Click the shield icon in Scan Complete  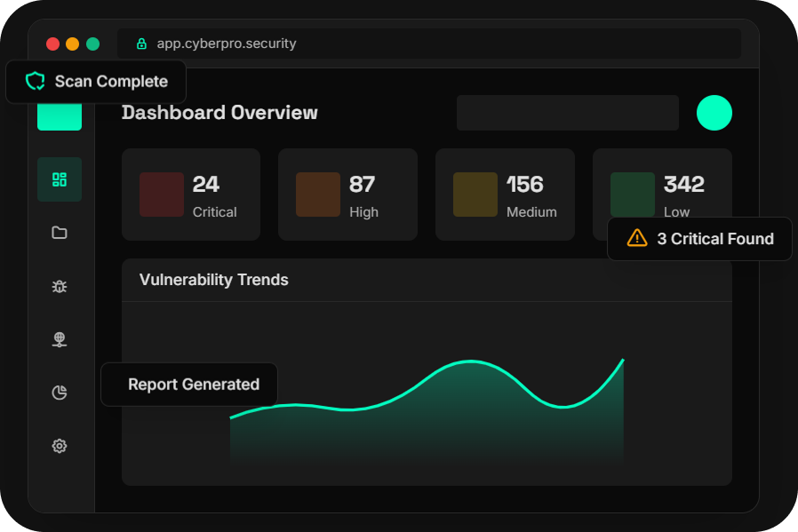point(35,82)
